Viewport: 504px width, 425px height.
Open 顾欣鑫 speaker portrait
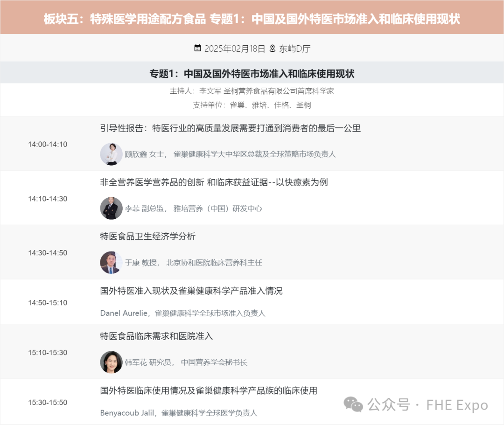[x=111, y=154]
